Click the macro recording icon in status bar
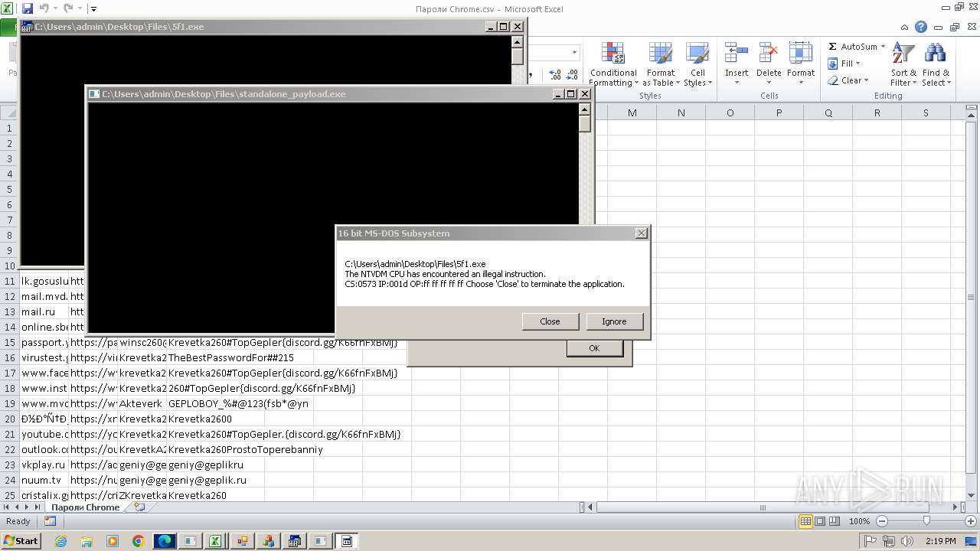Viewport: 980px width, 551px height. point(50,521)
